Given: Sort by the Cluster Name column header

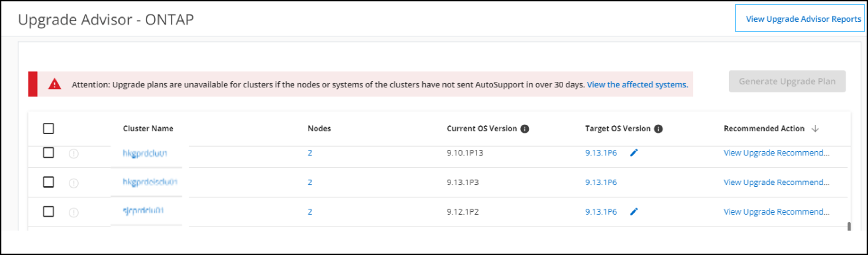Looking at the screenshot, I should (148, 129).
